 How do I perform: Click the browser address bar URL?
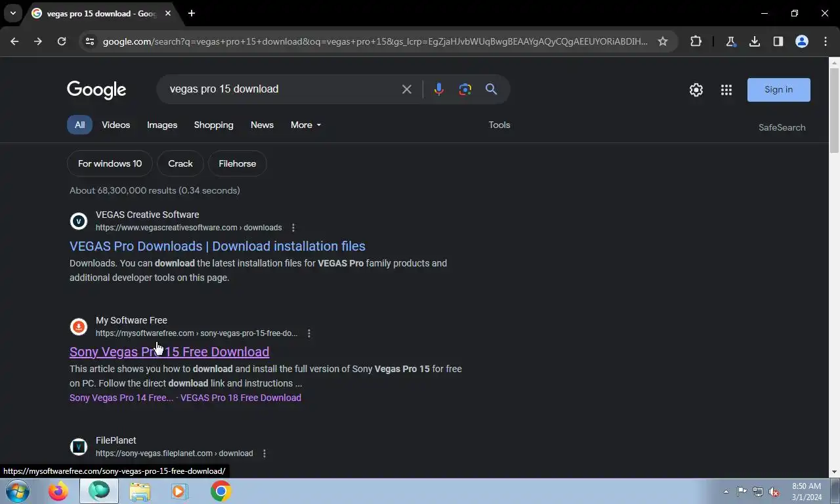tap(375, 41)
